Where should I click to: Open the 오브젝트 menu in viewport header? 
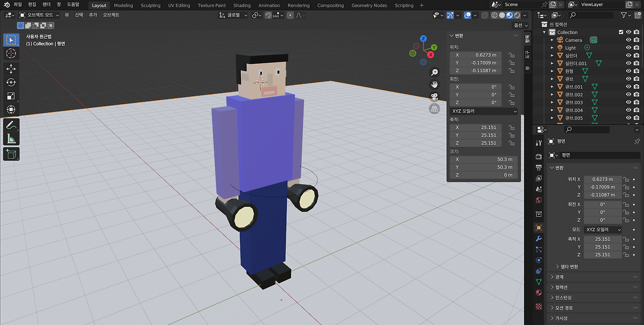111,15
